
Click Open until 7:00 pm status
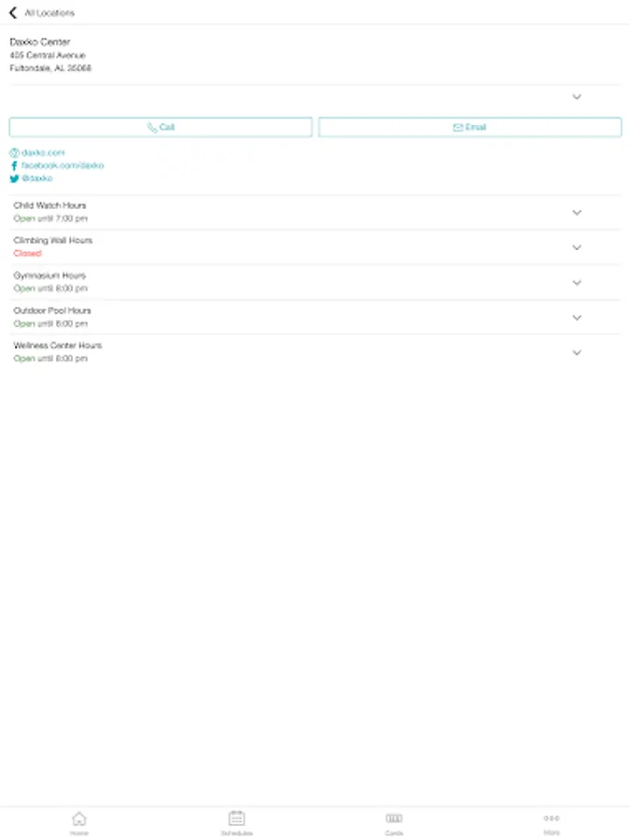tap(50, 218)
